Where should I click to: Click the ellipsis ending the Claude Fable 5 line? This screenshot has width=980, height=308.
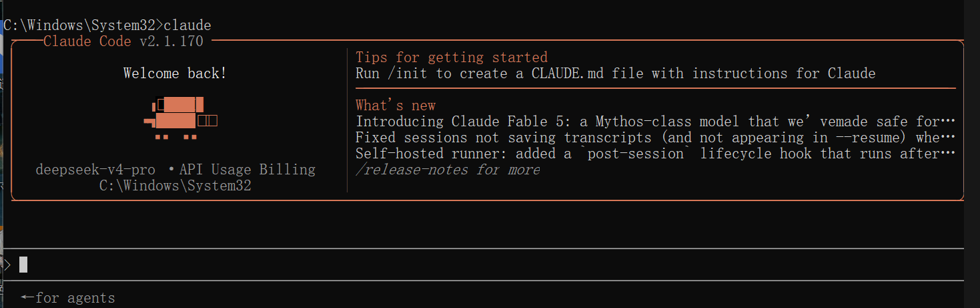point(948,122)
